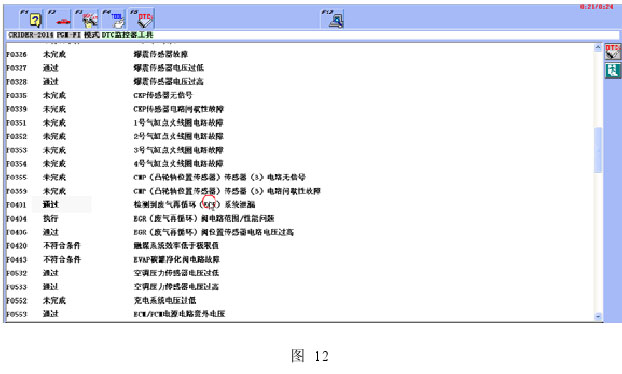Click the highlighted 通过 status in P0401 row

[x=51, y=205]
